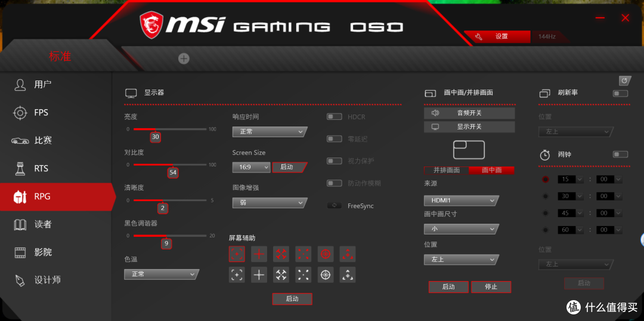Select the red bracketed-plus crosshair
The height and width of the screenshot is (321, 644).
click(237, 254)
